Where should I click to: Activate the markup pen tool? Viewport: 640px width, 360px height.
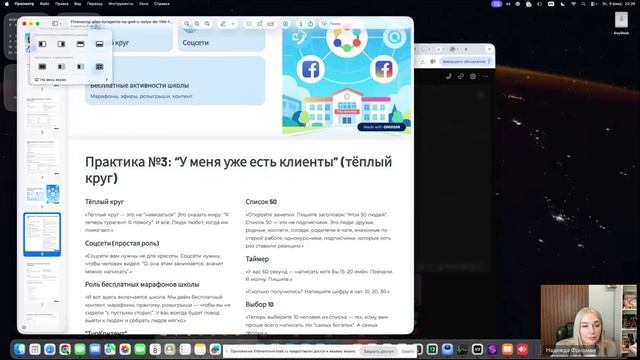223,24
